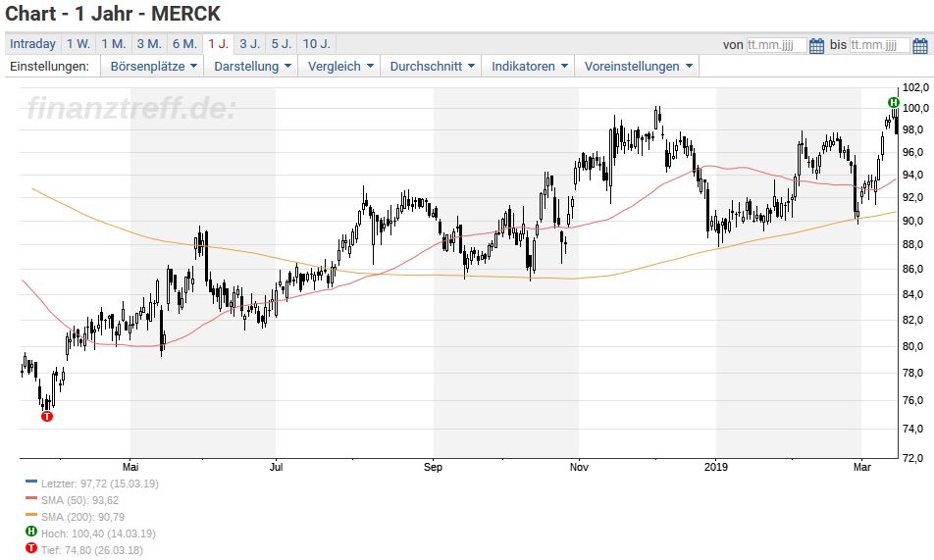Click the 'Einstellungen:' label
This screenshot has height=560, width=934.
click(x=49, y=66)
